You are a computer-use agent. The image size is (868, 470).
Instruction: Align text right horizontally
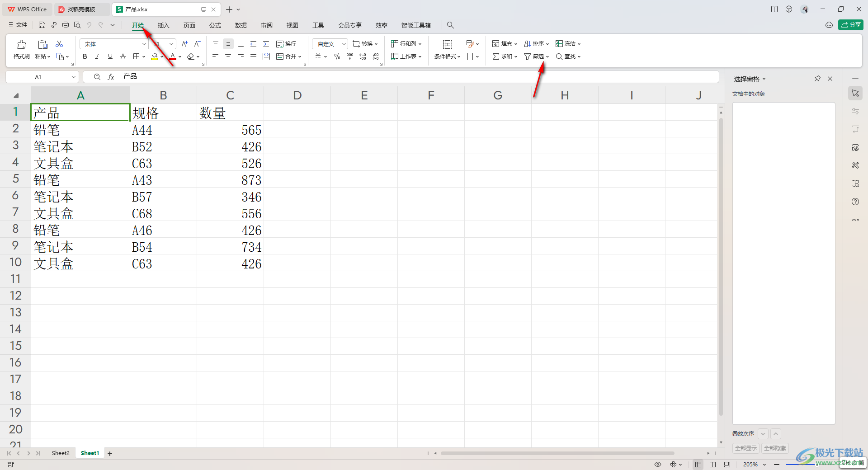(x=241, y=56)
